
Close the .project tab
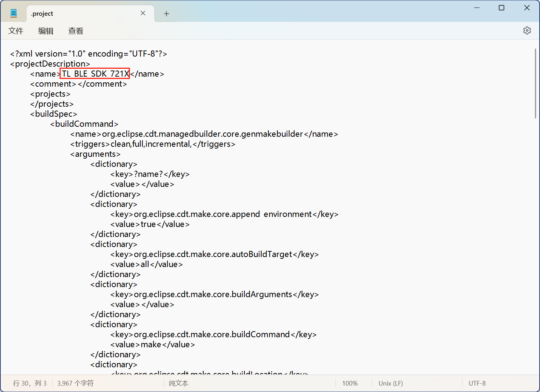coord(143,13)
